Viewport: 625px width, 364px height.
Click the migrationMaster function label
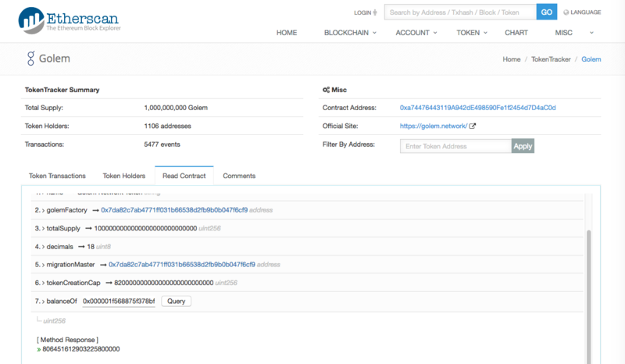[x=70, y=265]
